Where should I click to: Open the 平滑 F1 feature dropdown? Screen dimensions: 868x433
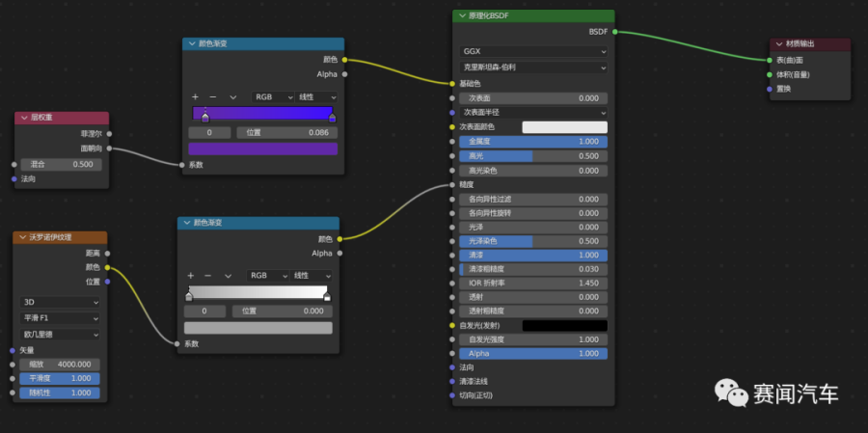(x=60, y=318)
